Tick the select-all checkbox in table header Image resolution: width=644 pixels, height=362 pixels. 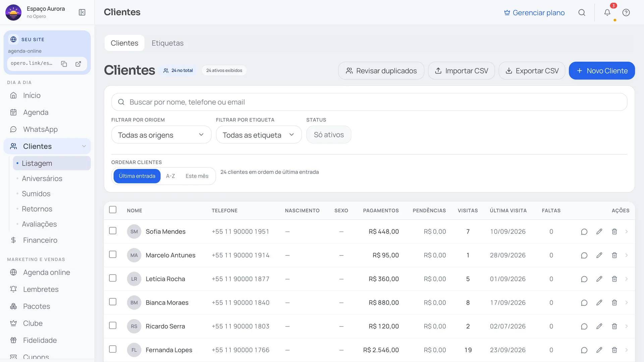pos(113,210)
